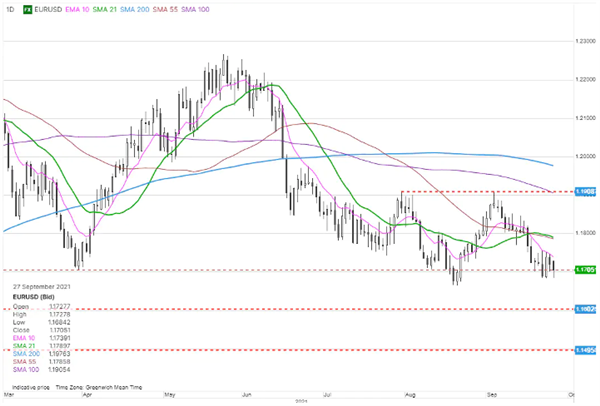
Task: Open the SMA 100 indicator legend entry
Action: point(195,10)
